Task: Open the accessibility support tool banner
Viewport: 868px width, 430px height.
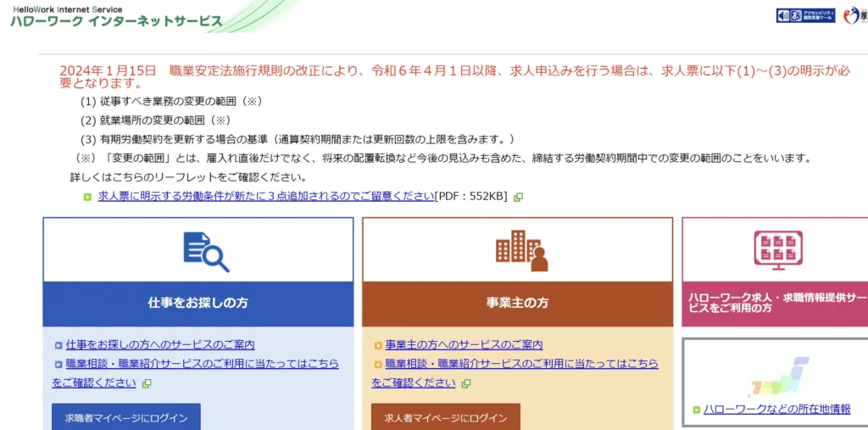Action: [805, 15]
